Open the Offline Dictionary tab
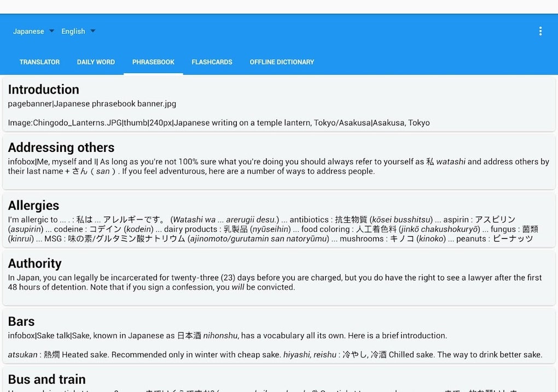Image resolution: width=558 pixels, height=392 pixels. click(282, 62)
